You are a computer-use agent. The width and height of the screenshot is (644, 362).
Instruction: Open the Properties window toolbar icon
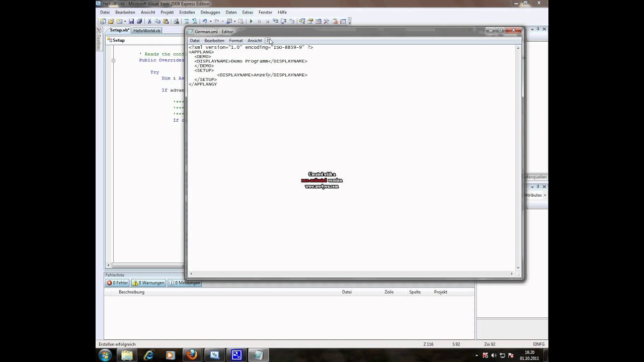[x=310, y=21]
